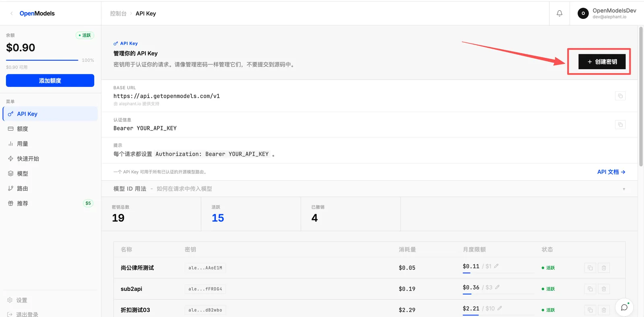This screenshot has height=317, width=644.
Task: Copy the sub2api key
Action: 590,289
